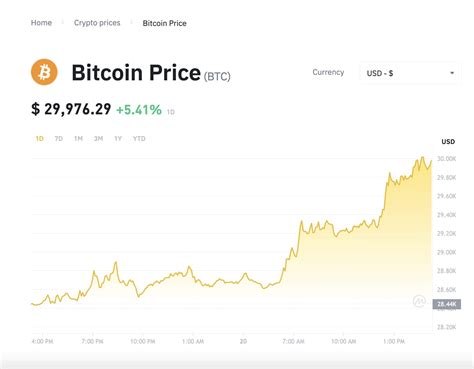Image resolution: width=474 pixels, height=369 pixels.
Task: Go to Home breadcrumb link
Action: [x=41, y=23]
